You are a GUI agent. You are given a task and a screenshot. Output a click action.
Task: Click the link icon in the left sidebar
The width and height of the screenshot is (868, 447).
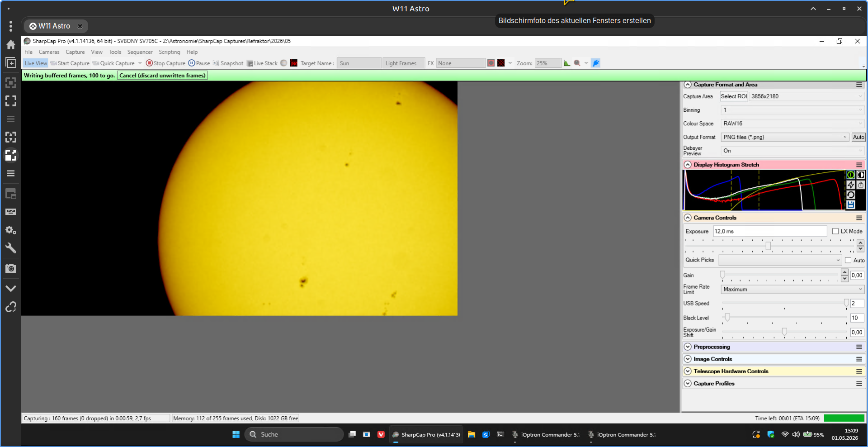point(11,307)
